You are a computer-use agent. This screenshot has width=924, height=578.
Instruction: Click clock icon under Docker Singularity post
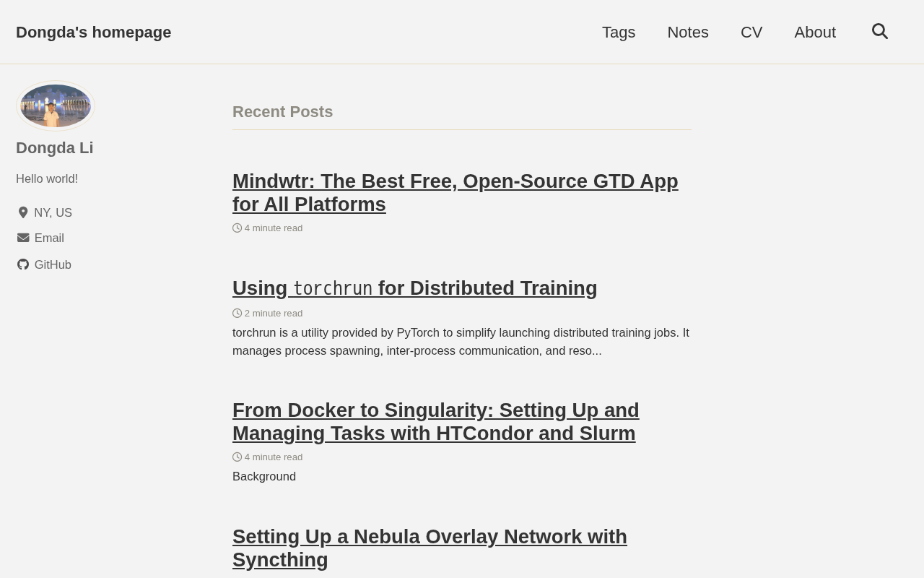(237, 457)
